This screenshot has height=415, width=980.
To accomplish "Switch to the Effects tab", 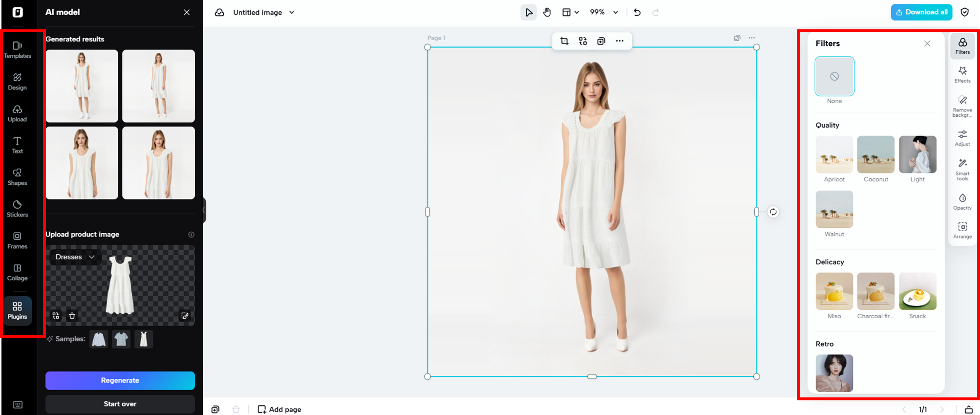I will [962, 74].
